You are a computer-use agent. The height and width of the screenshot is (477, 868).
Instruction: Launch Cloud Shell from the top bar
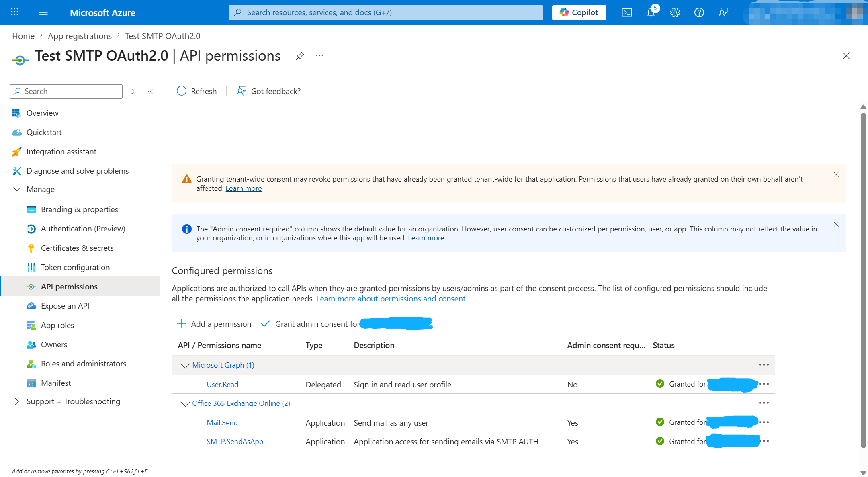coord(627,12)
